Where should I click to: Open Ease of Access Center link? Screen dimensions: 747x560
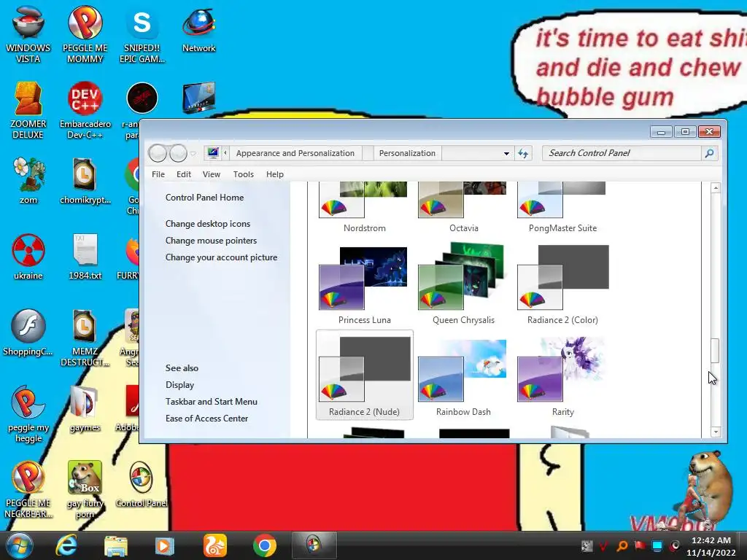(x=206, y=418)
